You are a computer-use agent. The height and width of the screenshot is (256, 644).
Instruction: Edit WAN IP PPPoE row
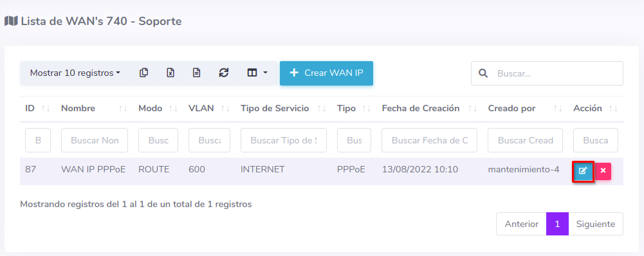pos(583,171)
